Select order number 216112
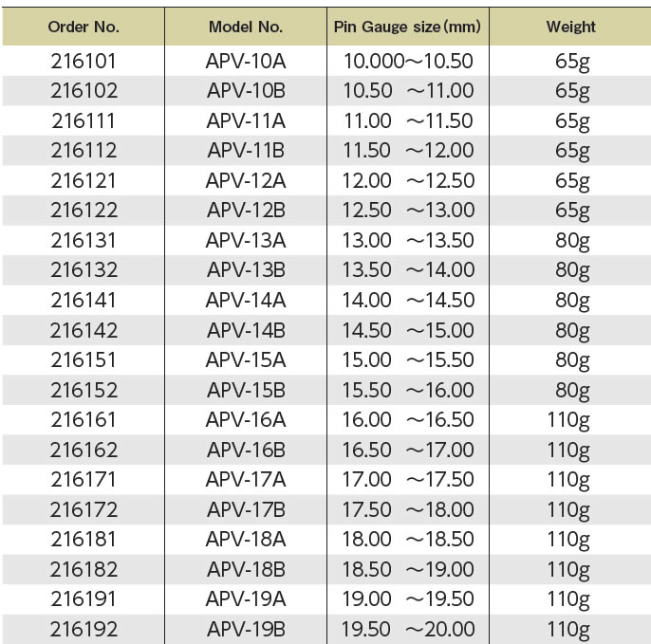Viewport: 651px width, 644px height. click(84, 151)
